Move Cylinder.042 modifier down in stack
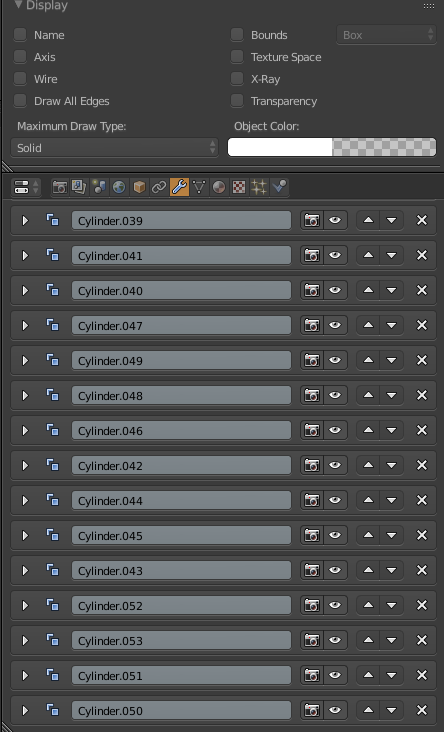Screen dimensions: 444x732 392,465
